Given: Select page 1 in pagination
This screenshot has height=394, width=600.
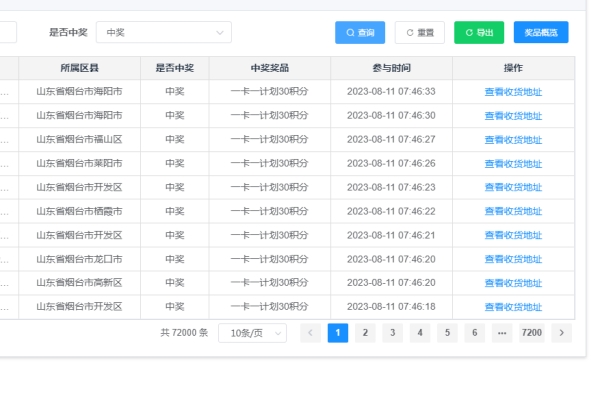Looking at the screenshot, I should coord(338,333).
